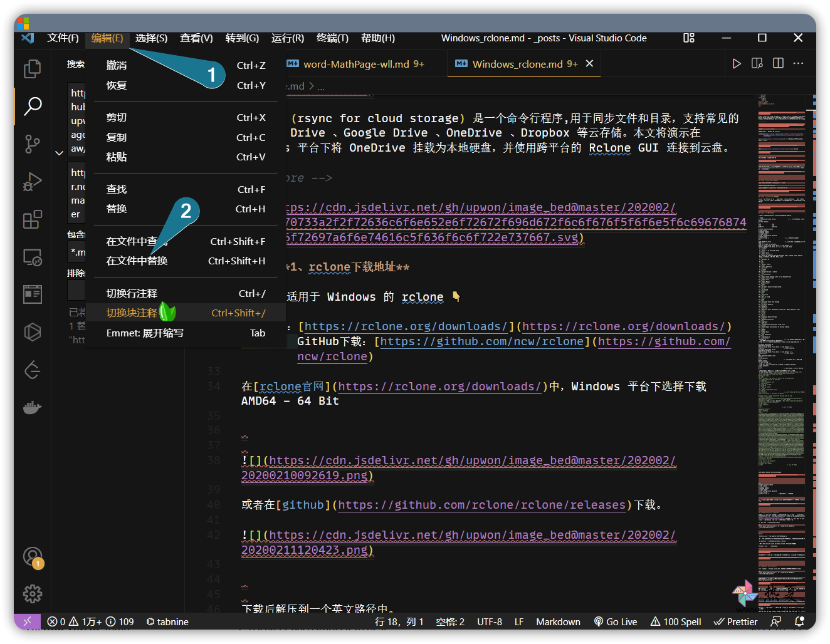
Task: Open the Manage gear icon
Action: click(33, 593)
